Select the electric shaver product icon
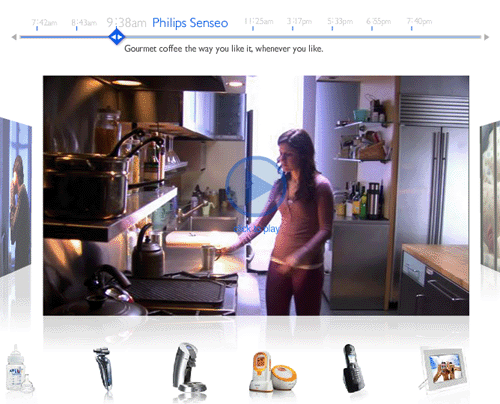The image size is (500, 404). point(103,369)
